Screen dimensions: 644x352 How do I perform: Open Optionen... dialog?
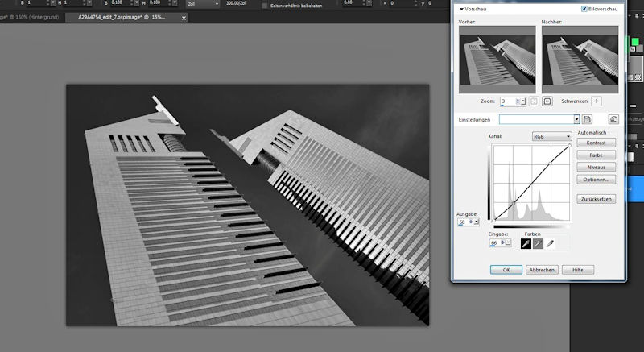pyautogui.click(x=596, y=180)
